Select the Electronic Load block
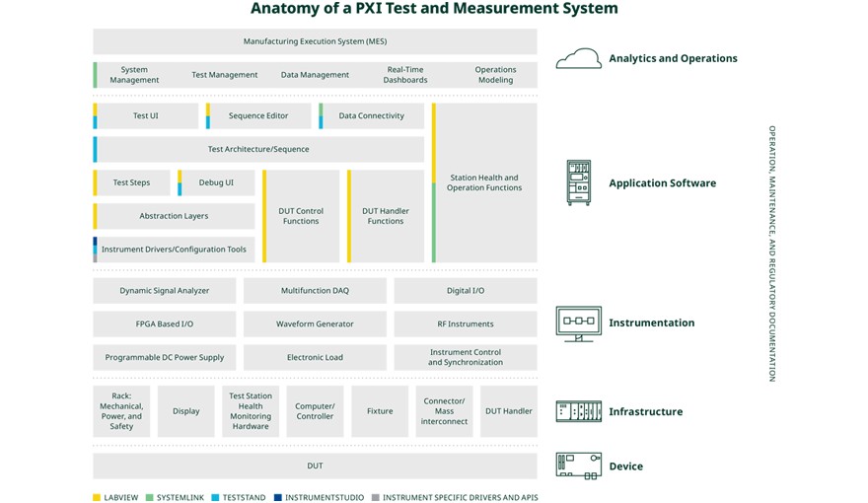Viewport: 868px width, 503px height. click(315, 357)
